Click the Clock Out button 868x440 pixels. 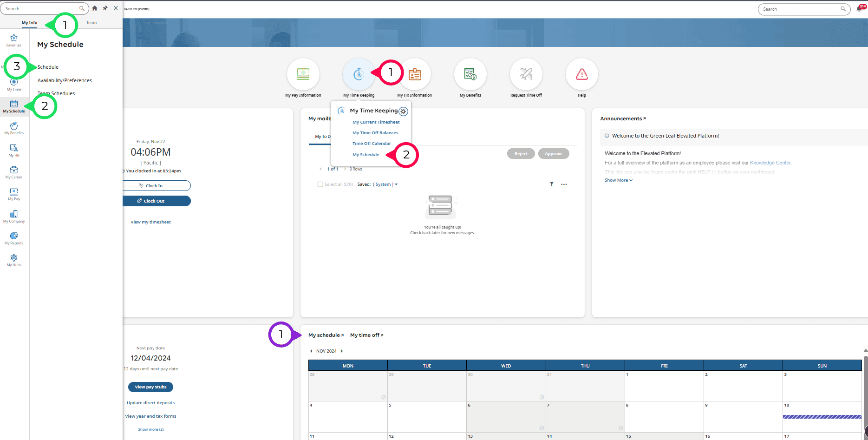[156, 201]
